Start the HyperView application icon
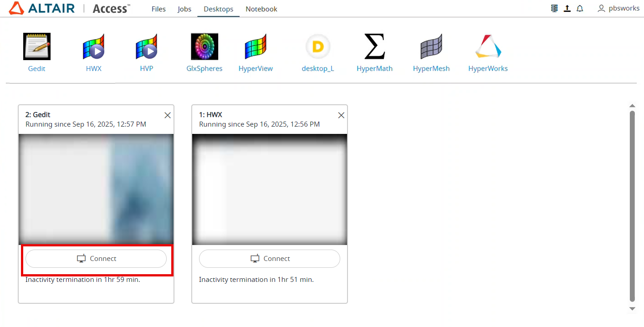644x327 pixels. click(256, 46)
